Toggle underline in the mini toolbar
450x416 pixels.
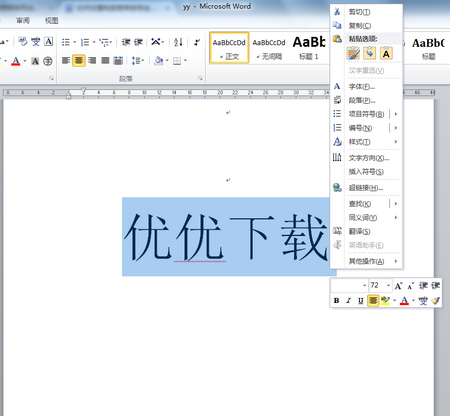pos(361,301)
